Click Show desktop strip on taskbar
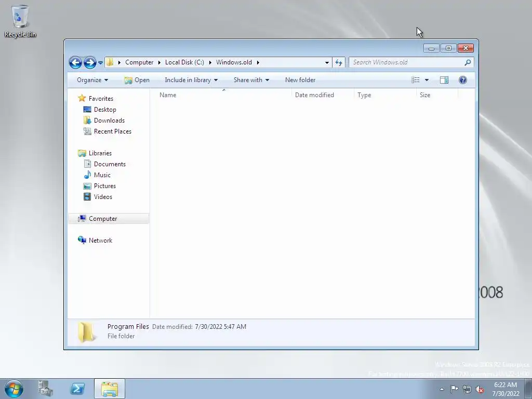 [x=528, y=389]
